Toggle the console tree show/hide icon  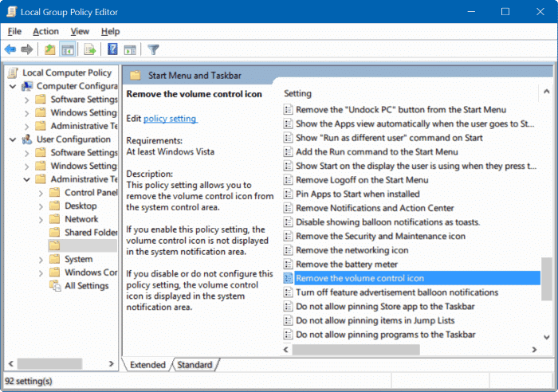click(x=68, y=49)
